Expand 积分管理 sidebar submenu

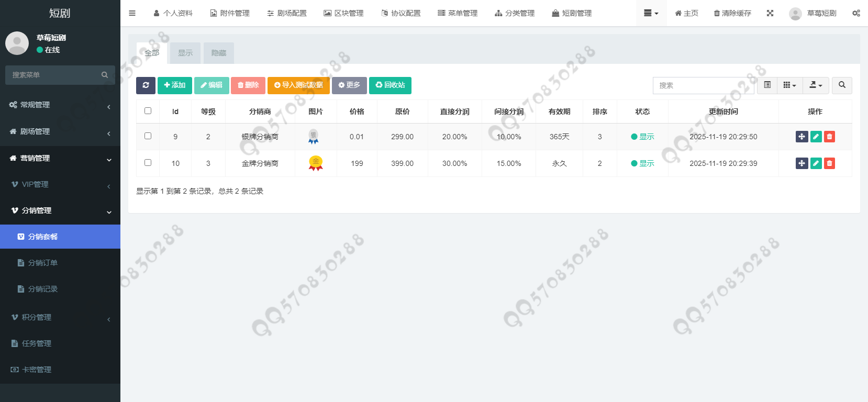tap(60, 317)
